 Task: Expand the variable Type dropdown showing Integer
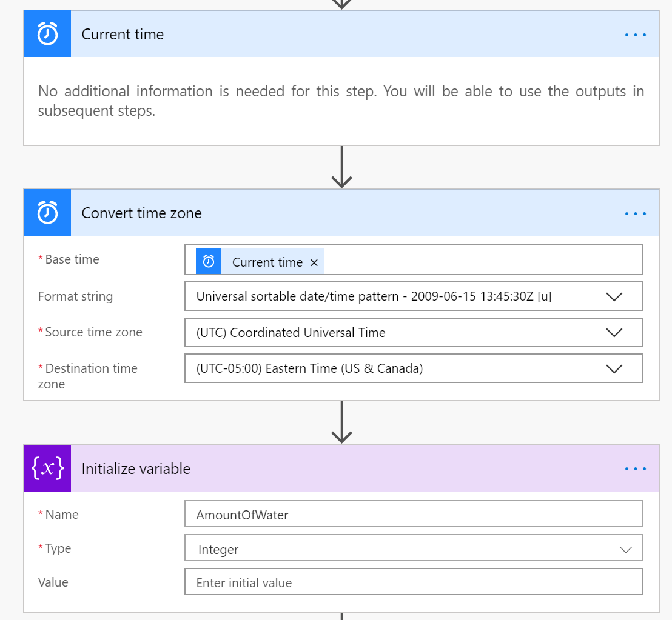pos(625,550)
